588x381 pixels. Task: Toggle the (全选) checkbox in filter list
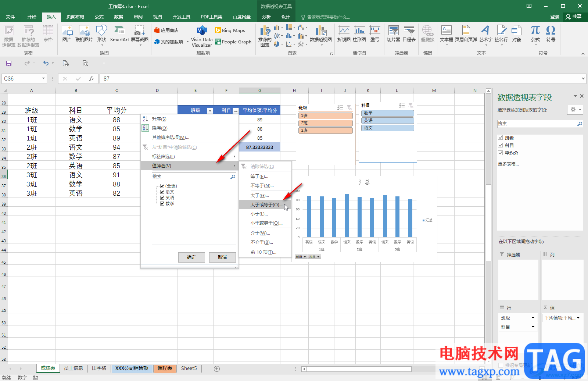tap(162, 186)
